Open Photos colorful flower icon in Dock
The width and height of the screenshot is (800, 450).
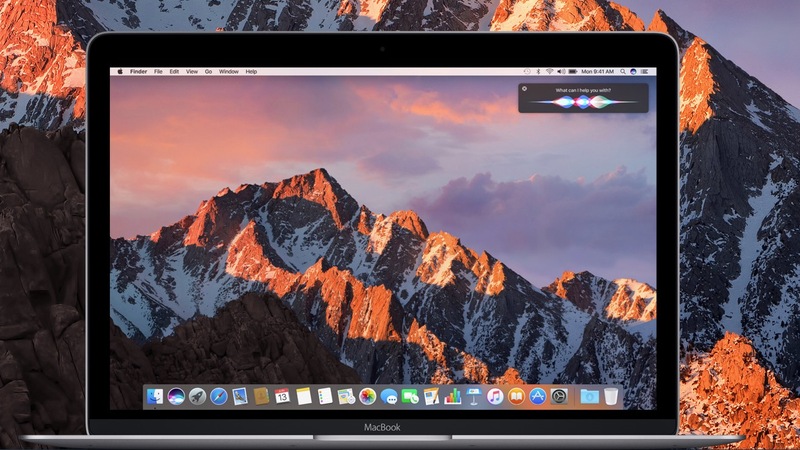click(367, 396)
